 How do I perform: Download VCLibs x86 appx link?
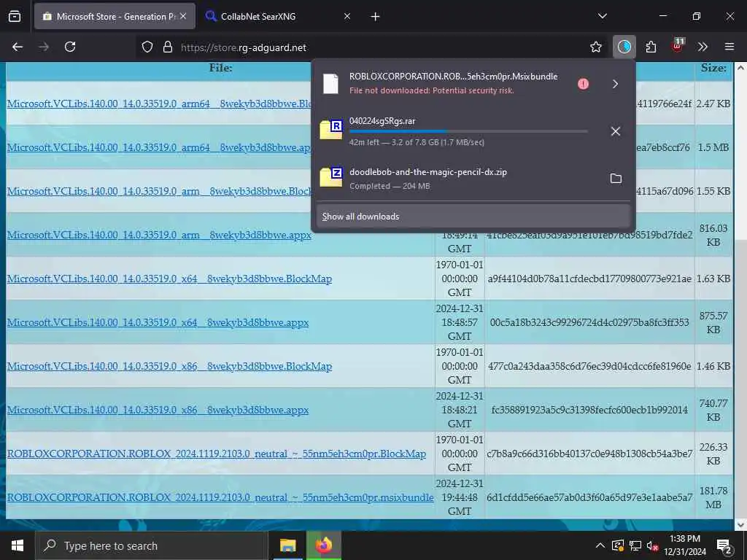click(158, 410)
